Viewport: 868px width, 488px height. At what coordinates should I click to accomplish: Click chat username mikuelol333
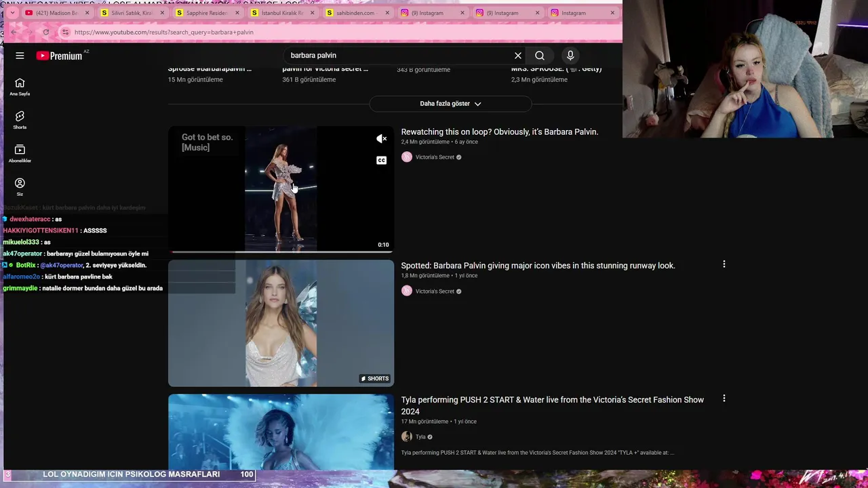pyautogui.click(x=21, y=242)
